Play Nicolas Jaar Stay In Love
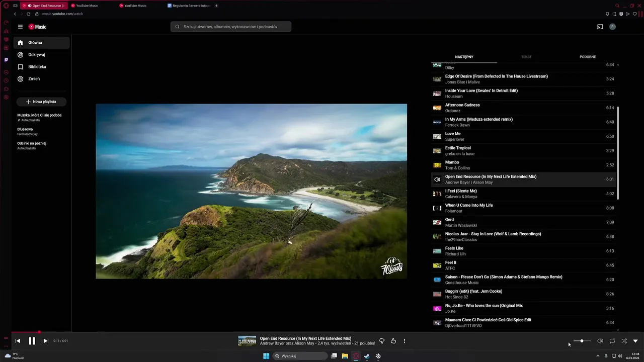 point(523,237)
